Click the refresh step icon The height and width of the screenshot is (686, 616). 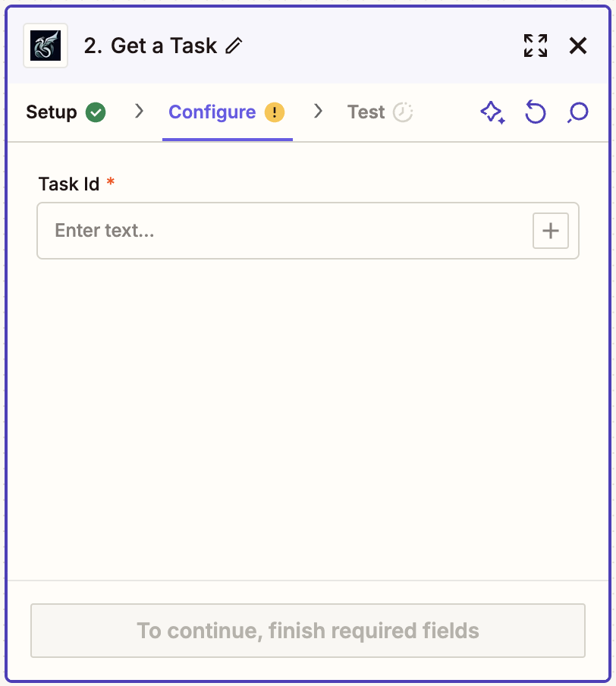click(536, 112)
